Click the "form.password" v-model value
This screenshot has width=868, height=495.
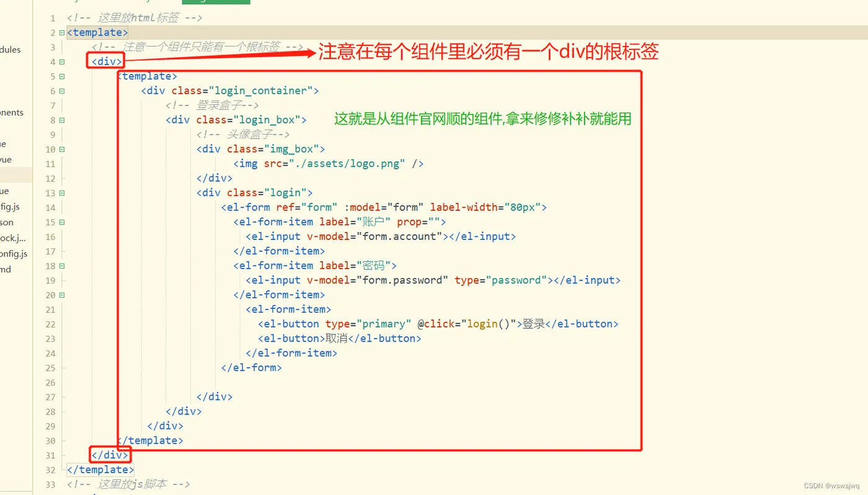click(402, 280)
